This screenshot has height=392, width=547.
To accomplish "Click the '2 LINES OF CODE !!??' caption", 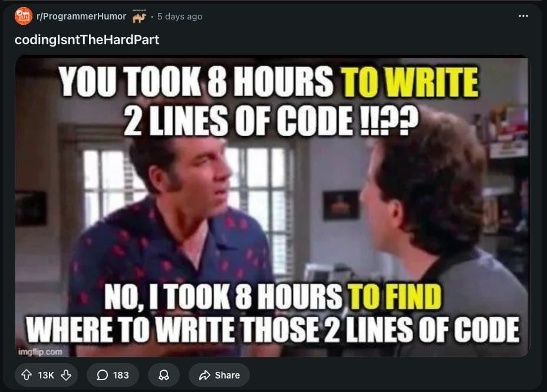I will click(x=271, y=121).
